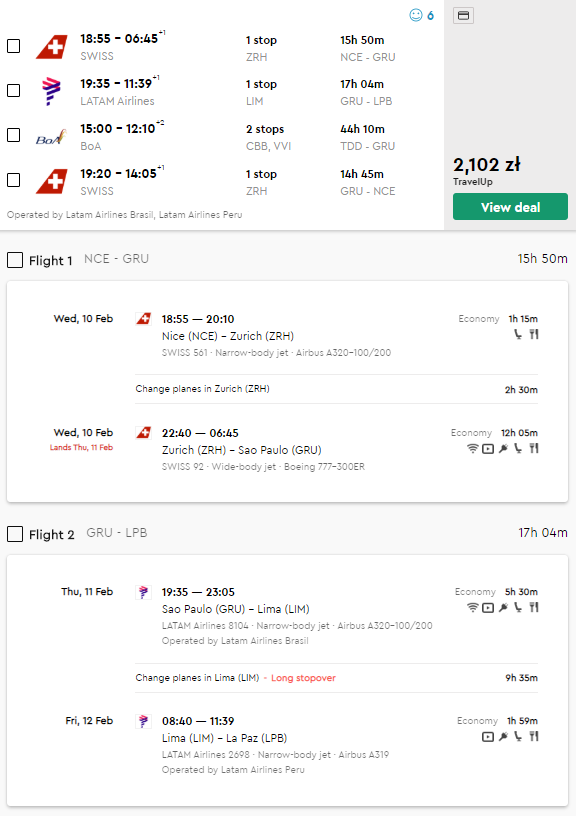Click the View deal button
The height and width of the screenshot is (816, 576).
(510, 207)
